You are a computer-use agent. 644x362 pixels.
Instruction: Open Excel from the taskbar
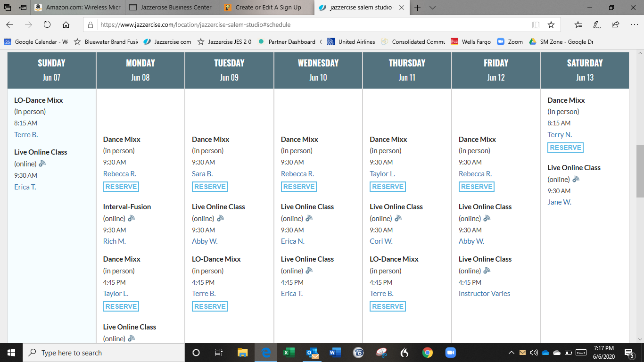[289, 353]
